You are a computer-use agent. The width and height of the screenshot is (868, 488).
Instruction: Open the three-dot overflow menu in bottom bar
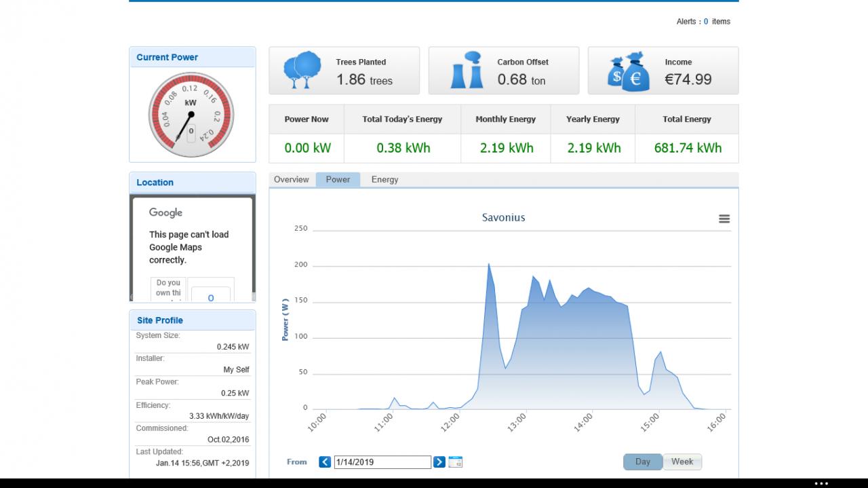coord(821,483)
